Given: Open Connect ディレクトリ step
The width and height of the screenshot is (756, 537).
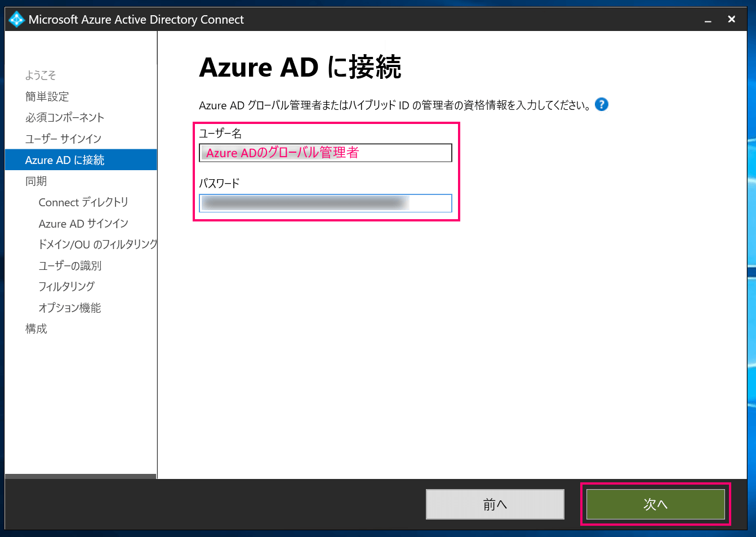Looking at the screenshot, I should [83, 202].
